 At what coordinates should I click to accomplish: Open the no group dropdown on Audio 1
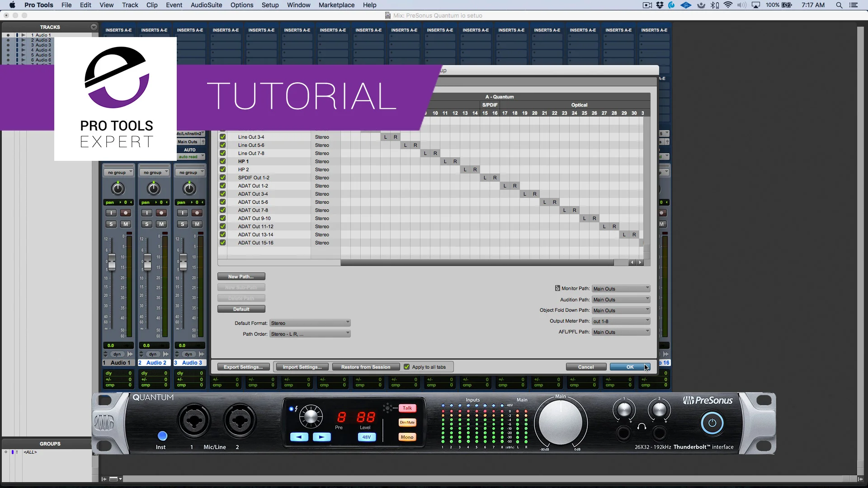(118, 171)
